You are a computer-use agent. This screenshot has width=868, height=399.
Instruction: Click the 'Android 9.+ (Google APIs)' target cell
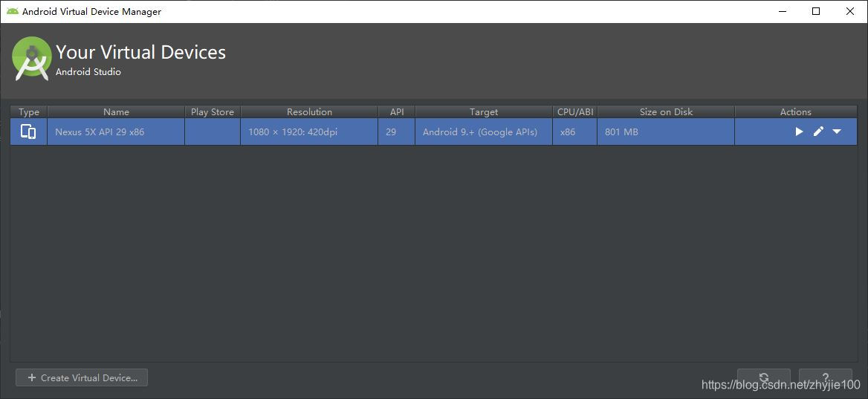coord(484,132)
